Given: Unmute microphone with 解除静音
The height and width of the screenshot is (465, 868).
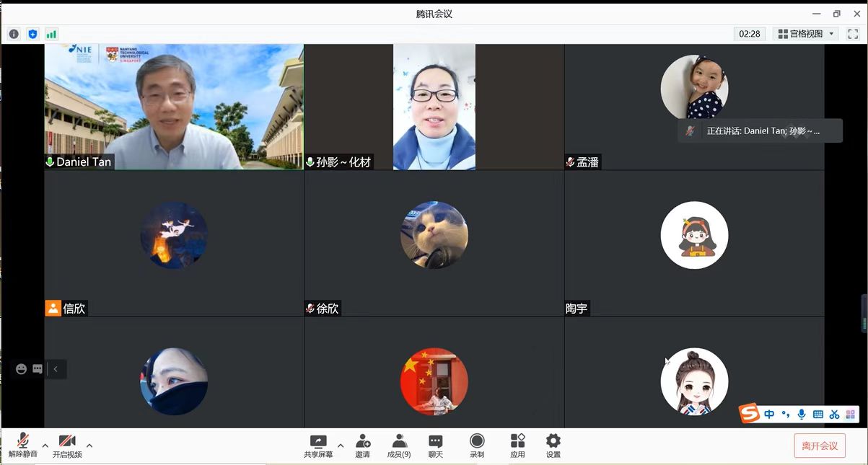Looking at the screenshot, I should click(23, 446).
